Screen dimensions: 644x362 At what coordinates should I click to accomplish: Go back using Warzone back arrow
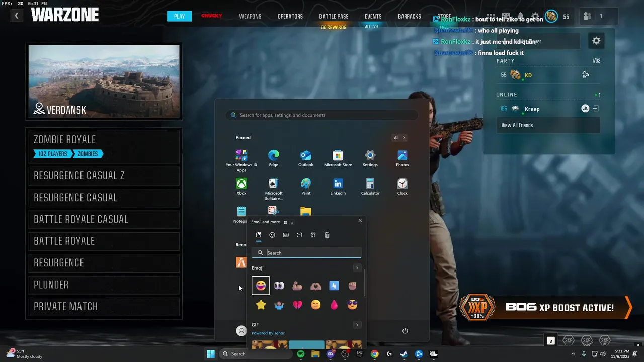(16, 16)
